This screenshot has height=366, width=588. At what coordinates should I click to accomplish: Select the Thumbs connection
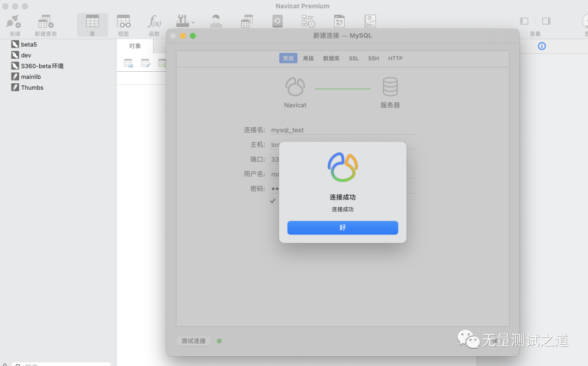coord(32,88)
